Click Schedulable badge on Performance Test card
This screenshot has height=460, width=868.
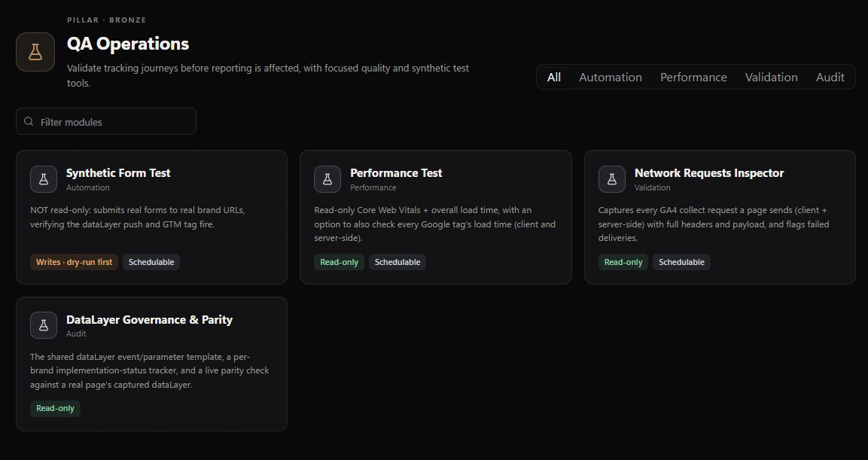pyautogui.click(x=397, y=263)
